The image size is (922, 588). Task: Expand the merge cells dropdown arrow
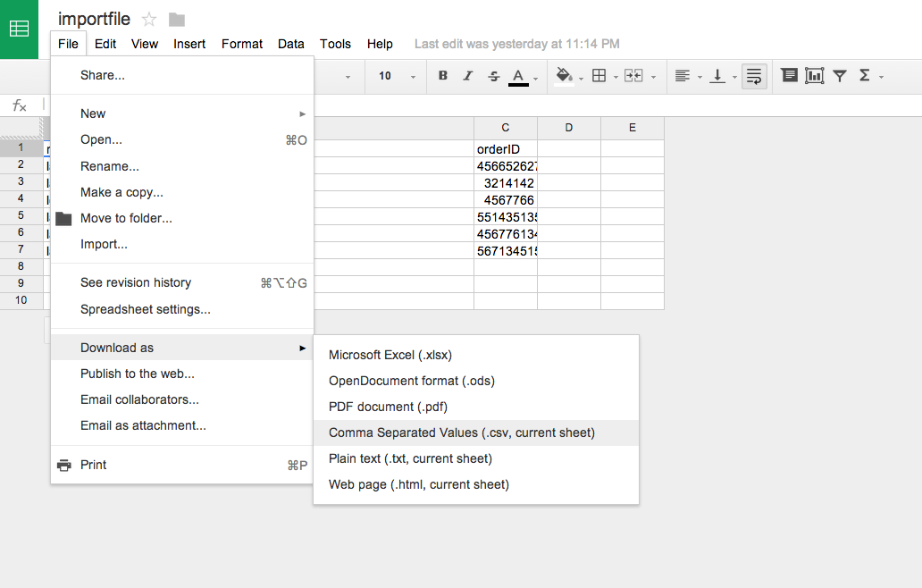point(653,77)
